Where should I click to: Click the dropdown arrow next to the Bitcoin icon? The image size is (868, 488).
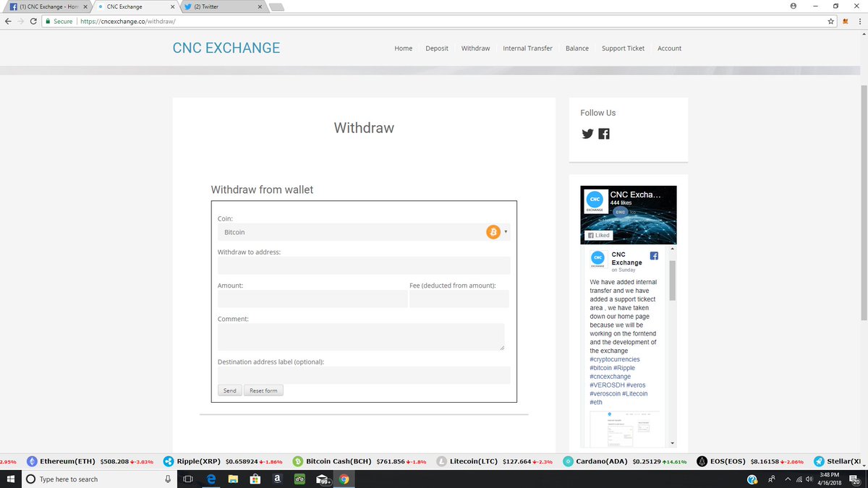(506, 232)
